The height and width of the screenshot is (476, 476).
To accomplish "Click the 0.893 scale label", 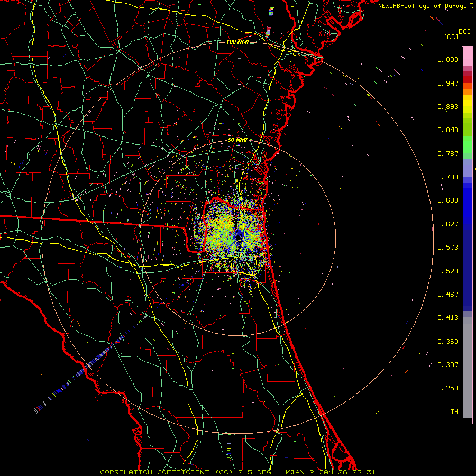I will pos(448,106).
